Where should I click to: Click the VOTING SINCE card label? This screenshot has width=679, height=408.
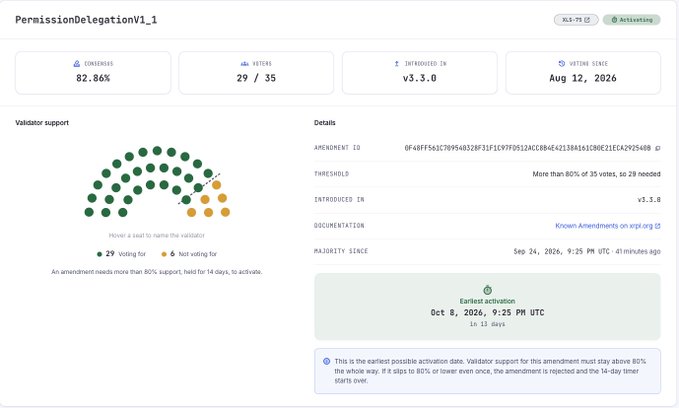tap(588, 64)
